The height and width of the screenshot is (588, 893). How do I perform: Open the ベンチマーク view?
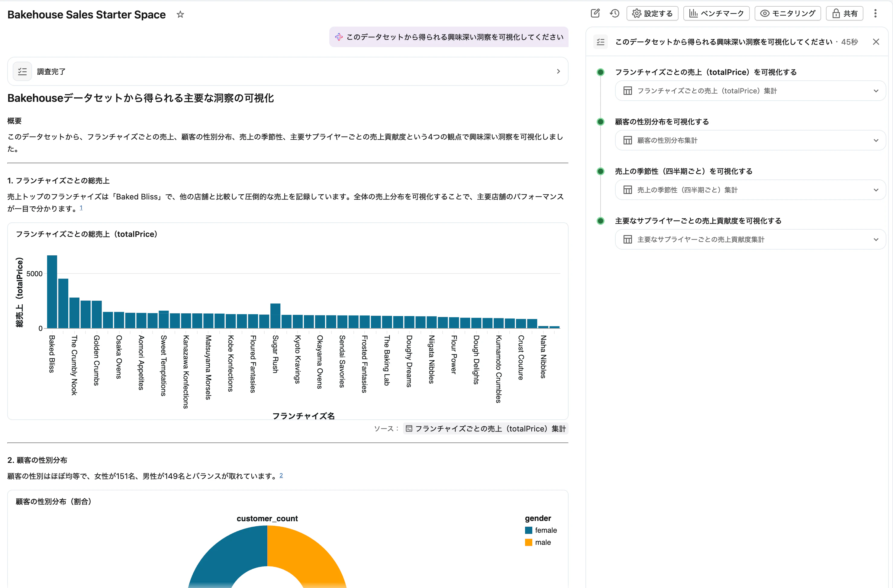coord(716,13)
